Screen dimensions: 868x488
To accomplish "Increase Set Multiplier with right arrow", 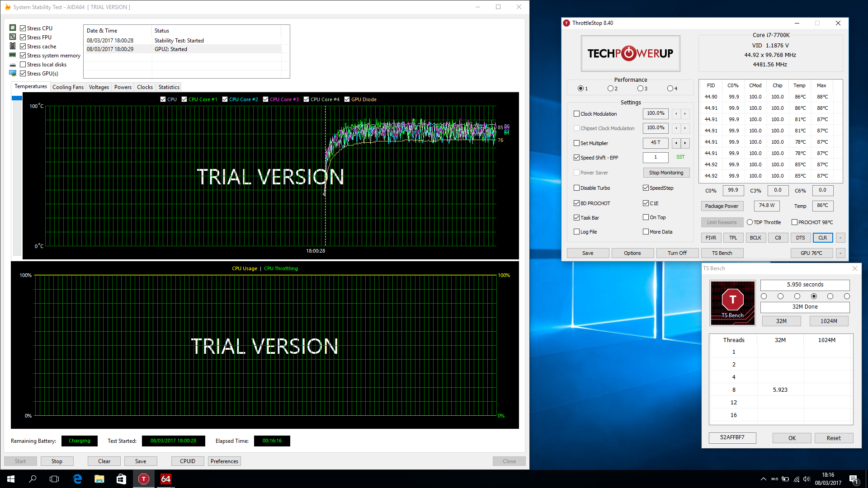I will [x=685, y=143].
